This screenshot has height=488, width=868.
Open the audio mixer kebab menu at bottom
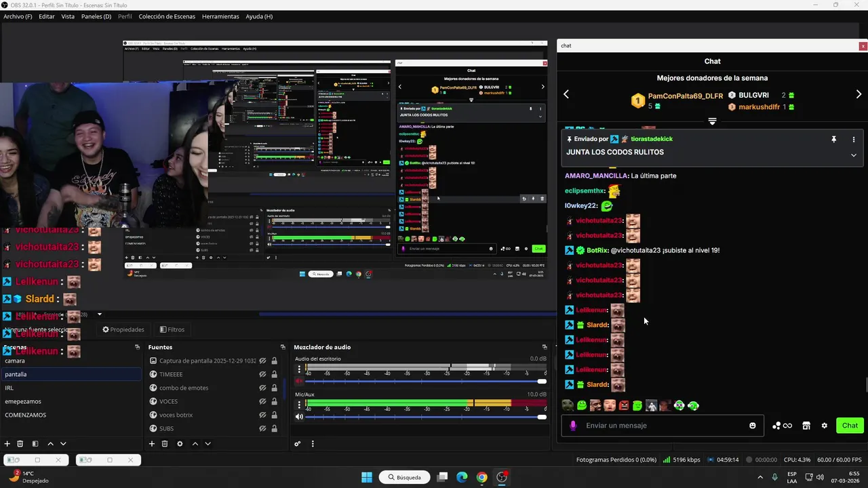pos(313,444)
